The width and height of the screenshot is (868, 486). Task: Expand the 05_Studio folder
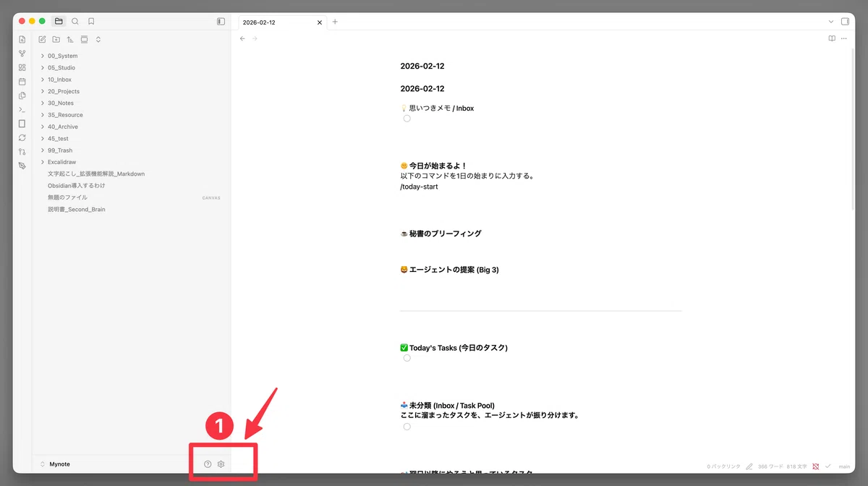43,67
